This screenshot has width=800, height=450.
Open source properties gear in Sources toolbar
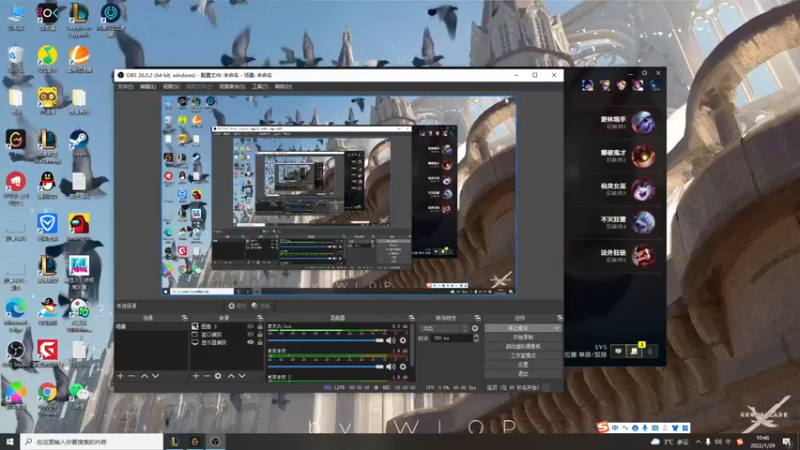(x=218, y=376)
